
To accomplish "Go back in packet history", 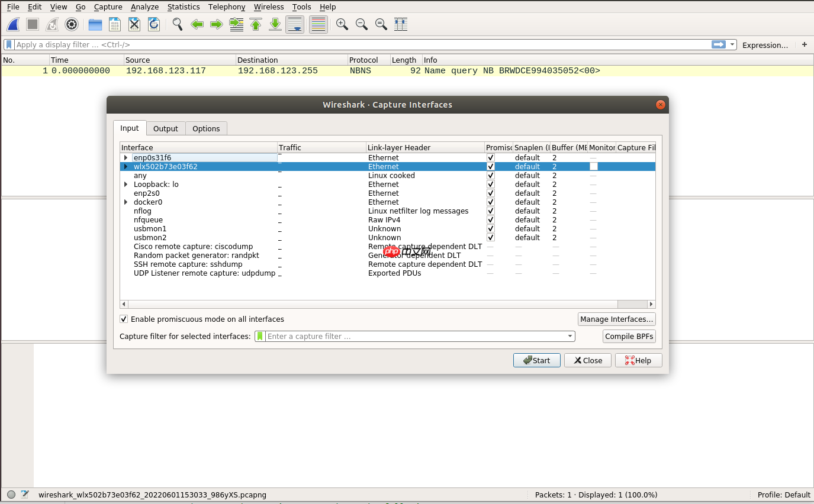I will (x=197, y=24).
